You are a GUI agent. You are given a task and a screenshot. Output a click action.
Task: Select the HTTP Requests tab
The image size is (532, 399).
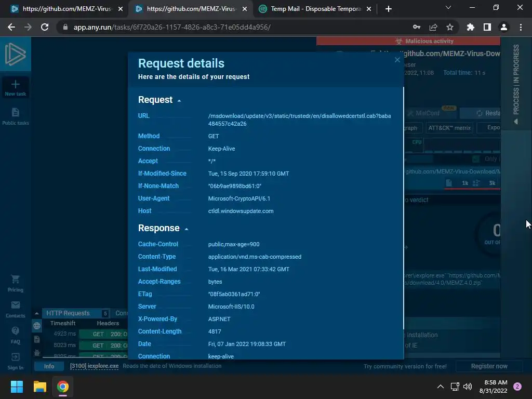point(75,313)
